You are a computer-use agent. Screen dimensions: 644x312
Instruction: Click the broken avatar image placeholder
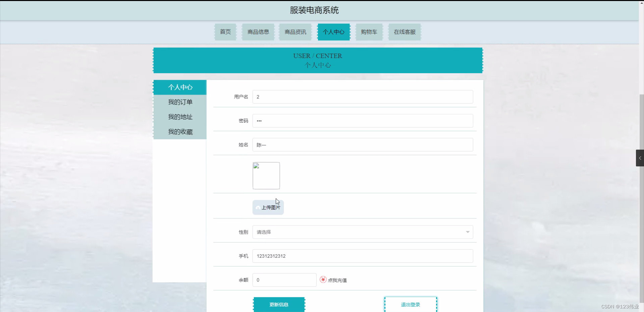(x=266, y=175)
